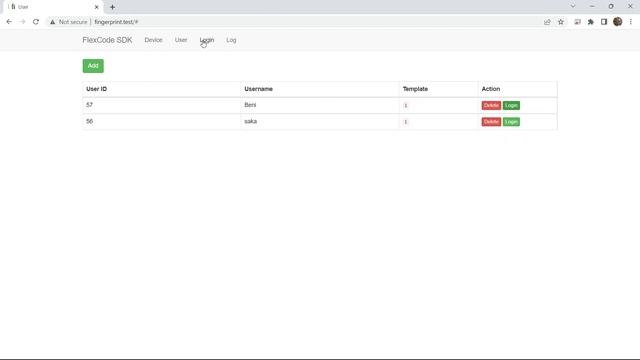This screenshot has width=640, height=360.
Task: Click the Not secure warning icon
Action: [x=53, y=22]
